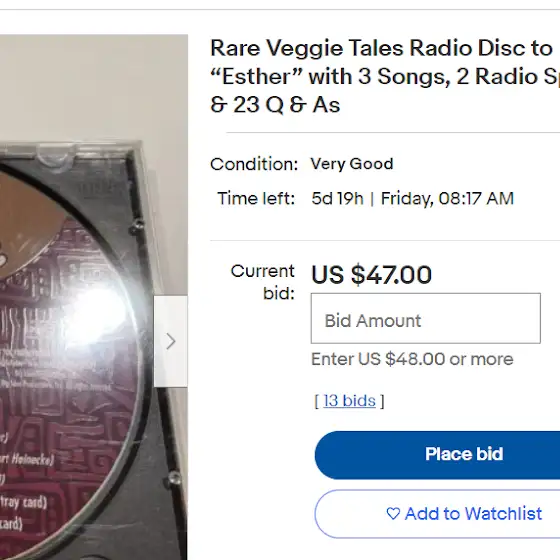560x560 pixels.
Task: Click the heart icon beside Add to Watchlist
Action: (393, 514)
